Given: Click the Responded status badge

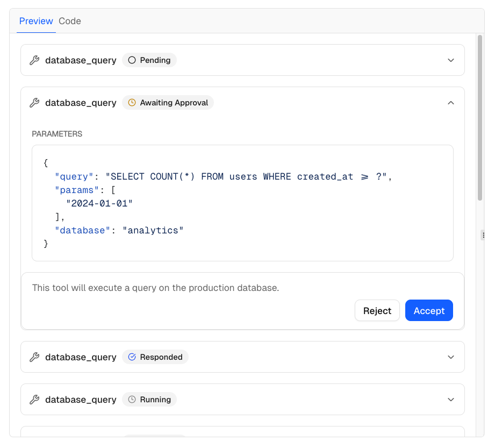Looking at the screenshot, I should pyautogui.click(x=155, y=357).
